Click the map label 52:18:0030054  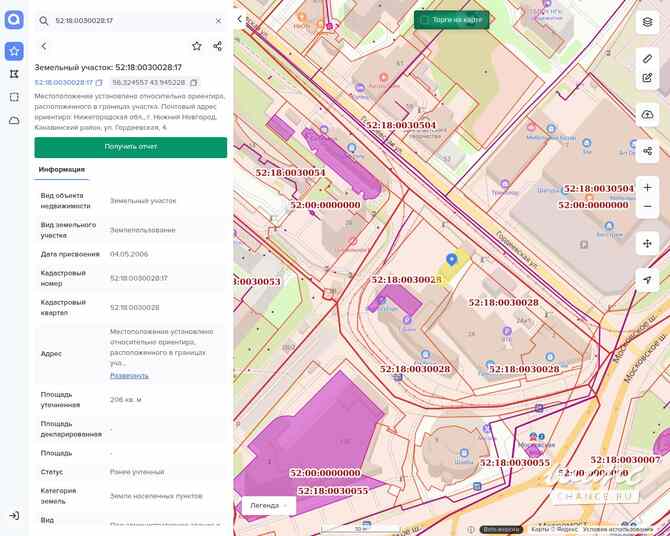[291, 173]
